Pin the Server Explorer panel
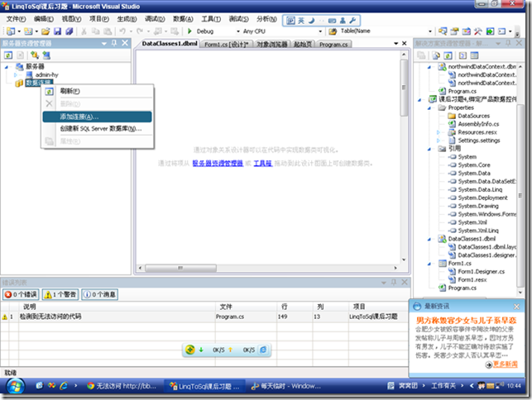Viewport: 532px width, 400px height. pyautogui.click(x=114, y=43)
